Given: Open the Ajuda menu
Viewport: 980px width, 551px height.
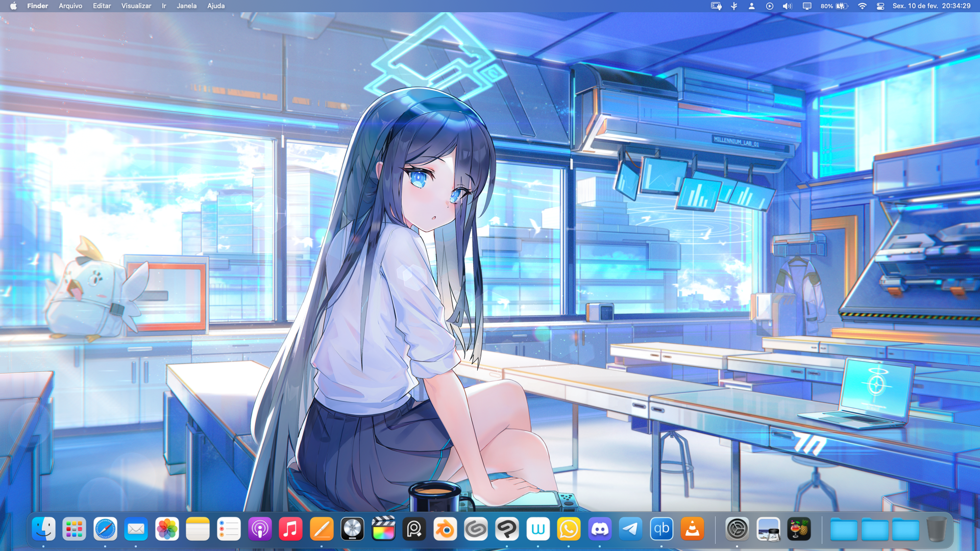Looking at the screenshot, I should (216, 6).
